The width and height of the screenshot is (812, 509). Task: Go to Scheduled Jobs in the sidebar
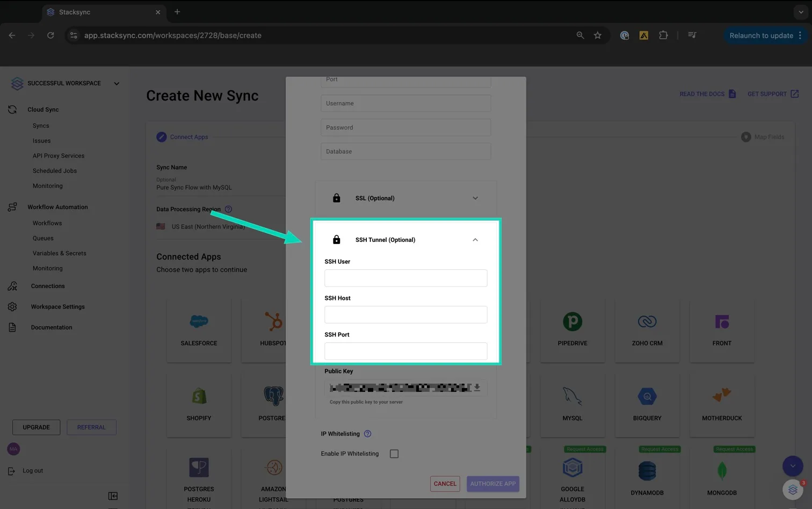click(55, 171)
